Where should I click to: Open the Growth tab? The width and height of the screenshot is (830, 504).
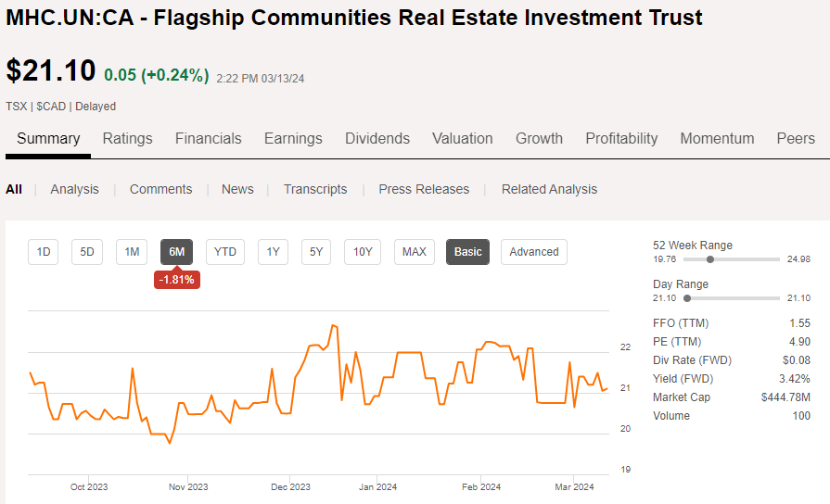[539, 139]
